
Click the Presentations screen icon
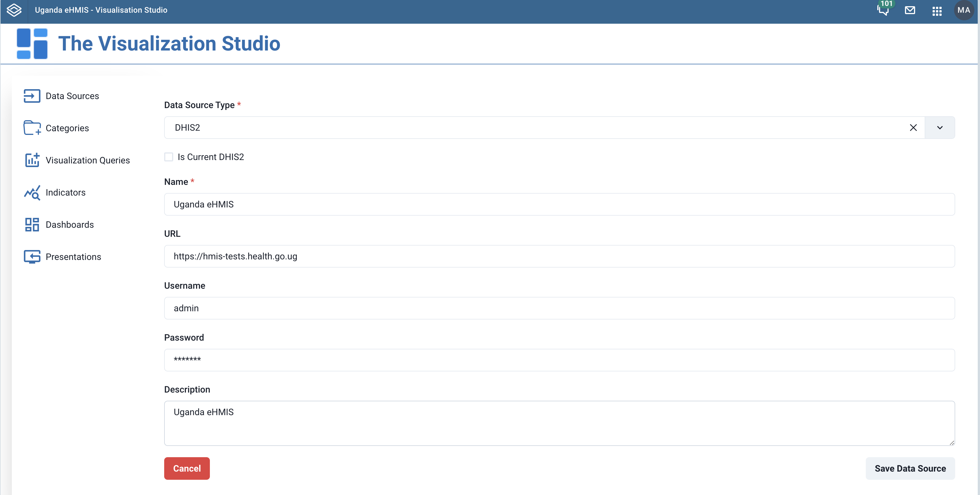point(32,257)
